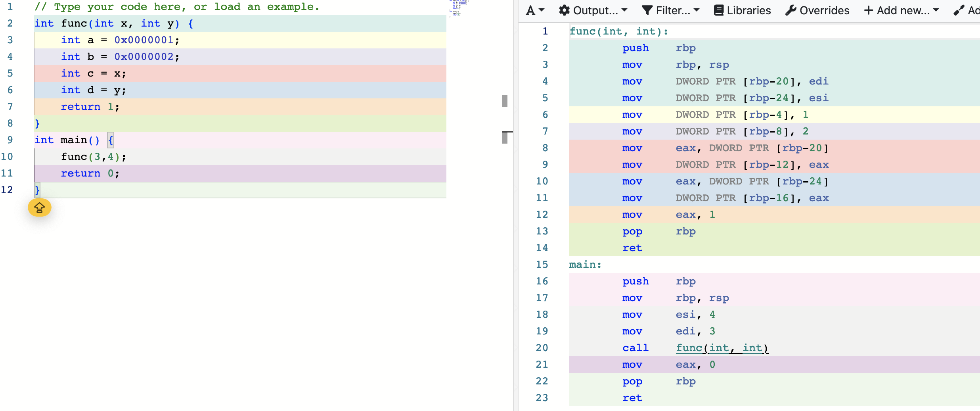Viewport: 980px width, 411px height.
Task: Click 'mov DWORD PTR [rbp-16], eax'
Action: [725, 198]
